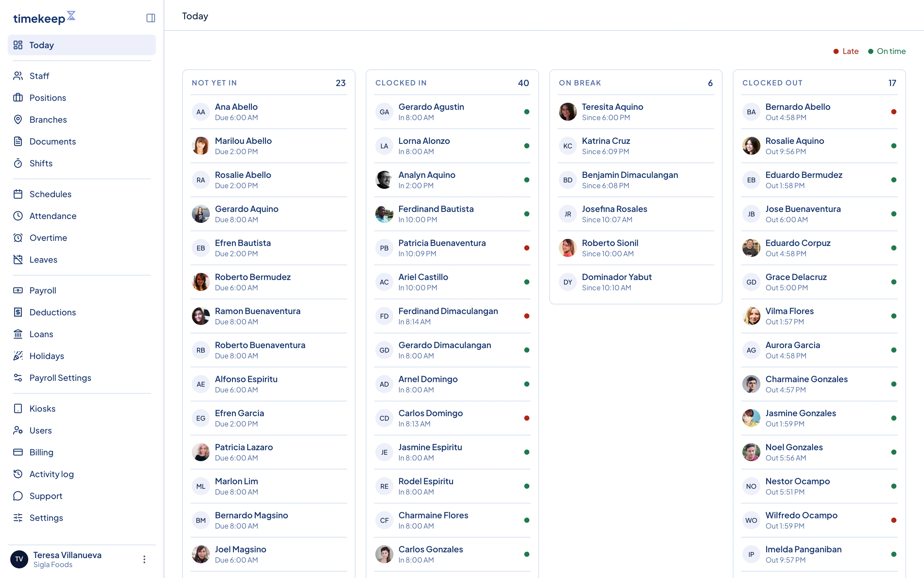Open Branches location pin icon

coord(18,119)
